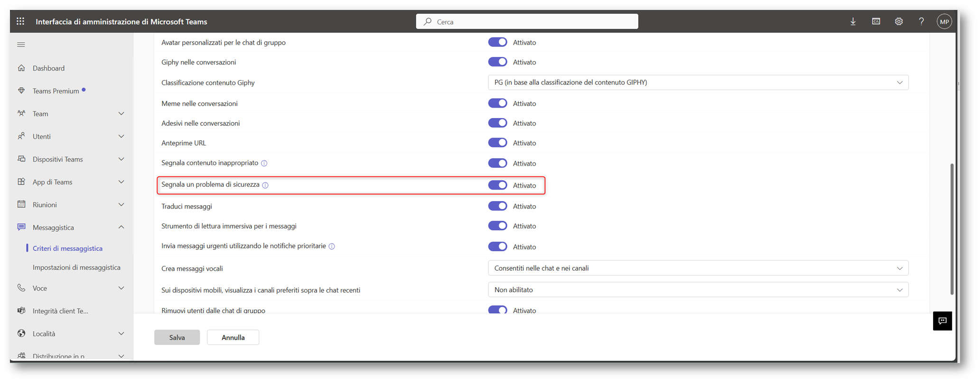Image resolution: width=980 pixels, height=383 pixels.
Task: Click the download arrow icon in header
Action: (853, 21)
